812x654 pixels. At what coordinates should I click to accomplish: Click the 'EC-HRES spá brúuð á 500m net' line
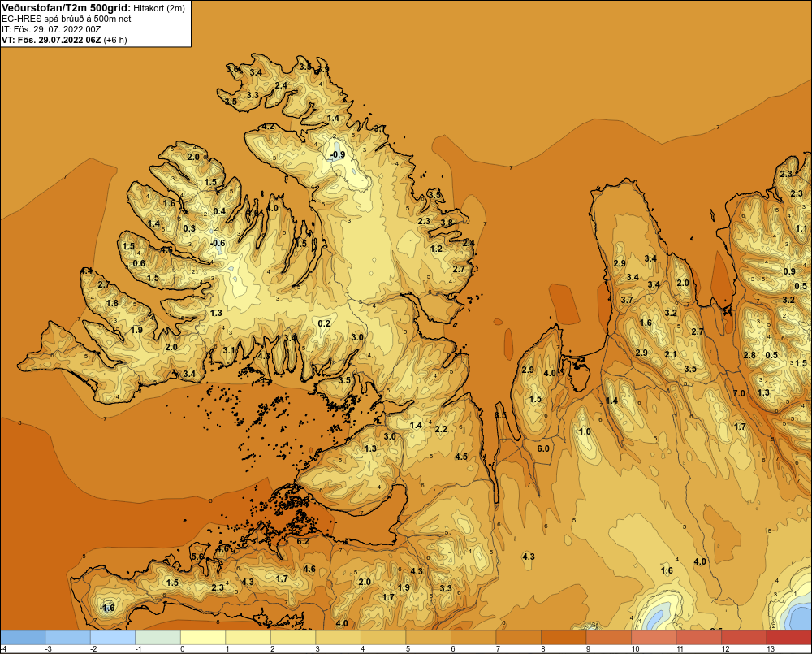pyautogui.click(x=67, y=19)
